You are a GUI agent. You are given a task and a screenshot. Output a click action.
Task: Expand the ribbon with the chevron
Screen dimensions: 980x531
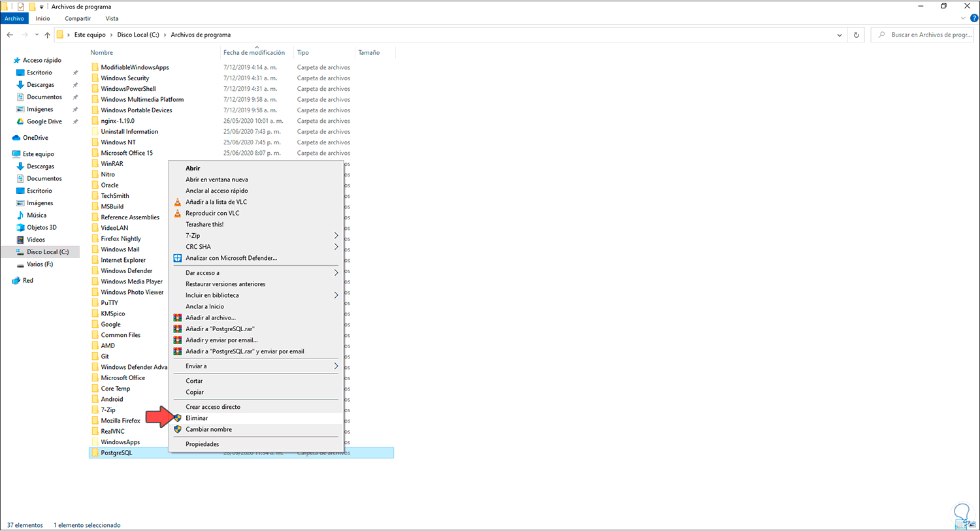coord(963,18)
